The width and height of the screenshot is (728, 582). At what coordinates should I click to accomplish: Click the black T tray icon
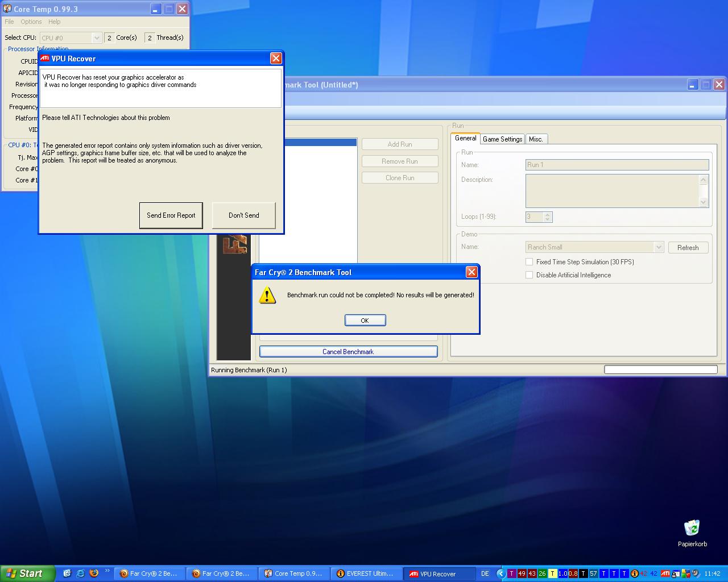[583, 573]
